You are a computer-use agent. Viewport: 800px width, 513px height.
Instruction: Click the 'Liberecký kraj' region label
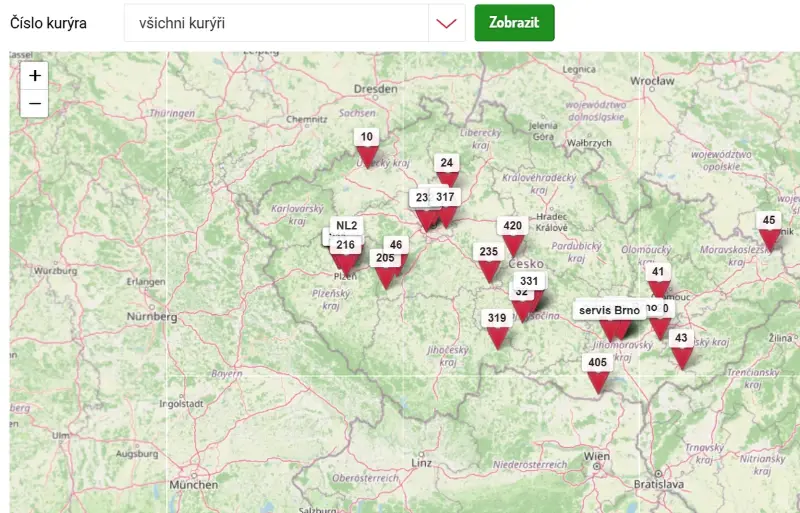pos(480,138)
